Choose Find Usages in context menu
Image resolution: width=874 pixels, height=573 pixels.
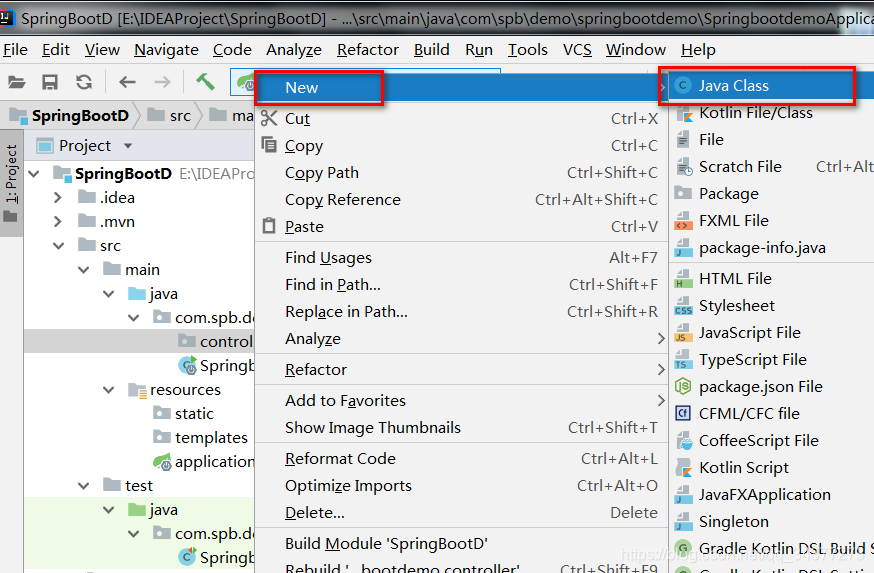462,258
